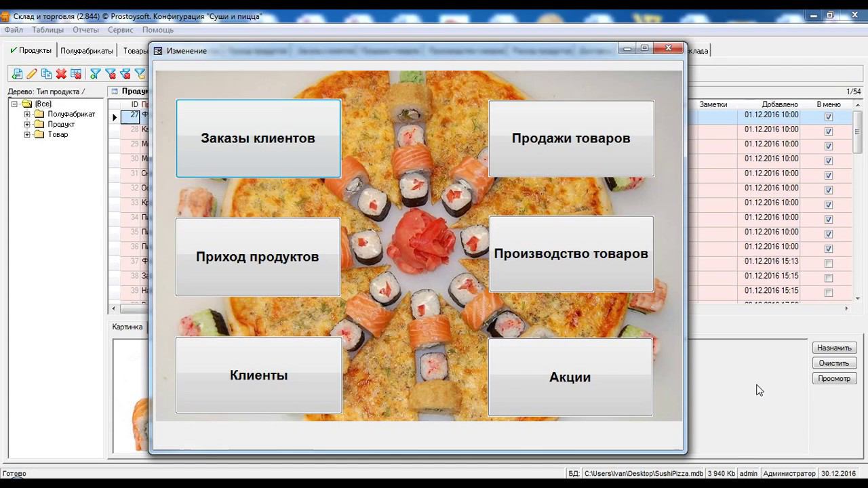Open the Файл menu
Viewport: 868px width, 488px height.
[x=14, y=30]
